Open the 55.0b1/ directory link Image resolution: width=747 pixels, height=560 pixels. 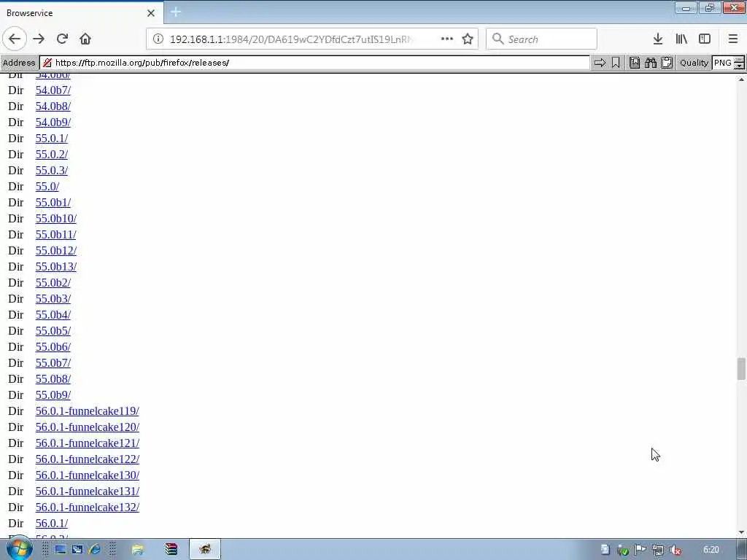coord(53,203)
